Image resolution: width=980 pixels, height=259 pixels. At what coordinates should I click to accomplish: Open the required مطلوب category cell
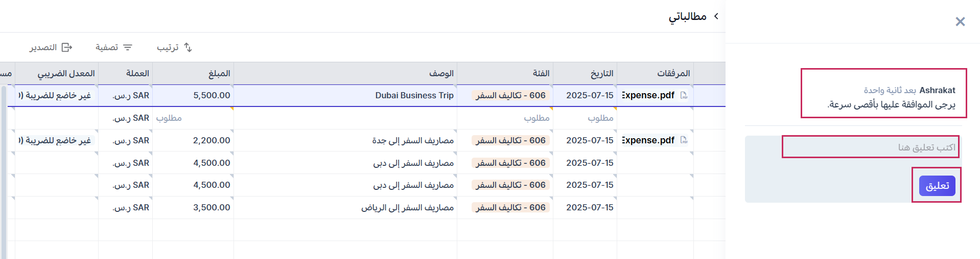click(536, 118)
